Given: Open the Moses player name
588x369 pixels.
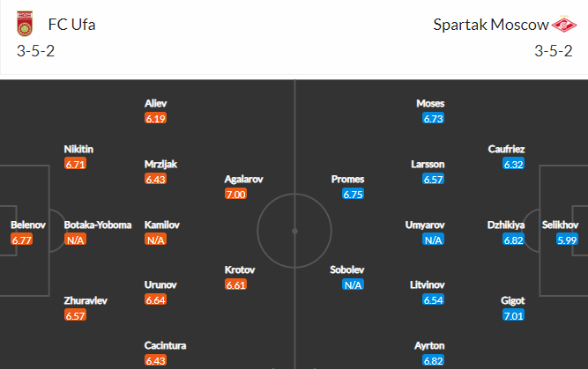Looking at the screenshot, I should (x=430, y=103).
